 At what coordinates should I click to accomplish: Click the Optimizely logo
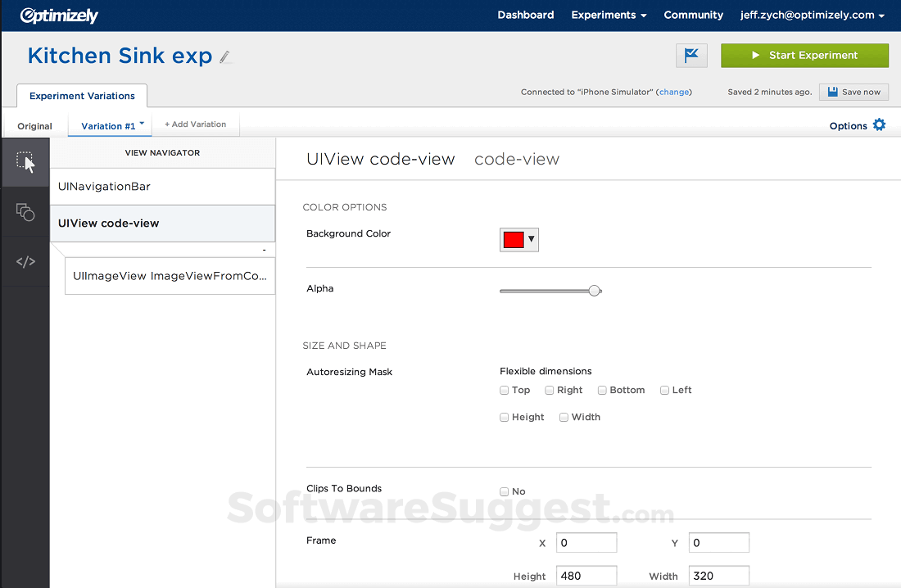58,15
